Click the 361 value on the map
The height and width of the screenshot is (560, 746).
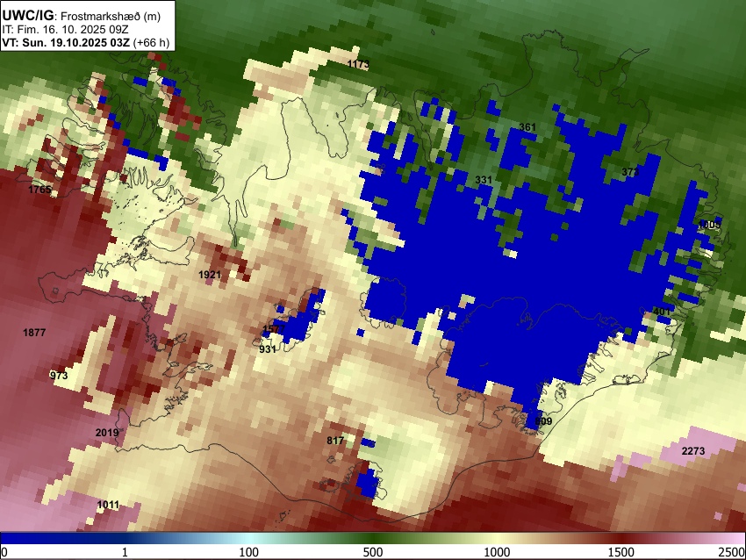(x=527, y=127)
